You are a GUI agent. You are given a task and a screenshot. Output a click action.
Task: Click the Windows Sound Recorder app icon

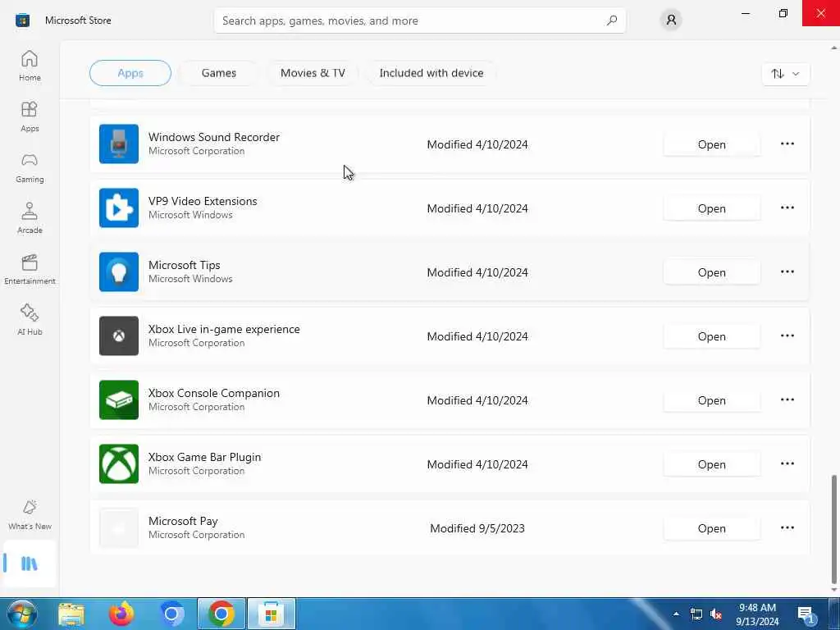point(119,144)
